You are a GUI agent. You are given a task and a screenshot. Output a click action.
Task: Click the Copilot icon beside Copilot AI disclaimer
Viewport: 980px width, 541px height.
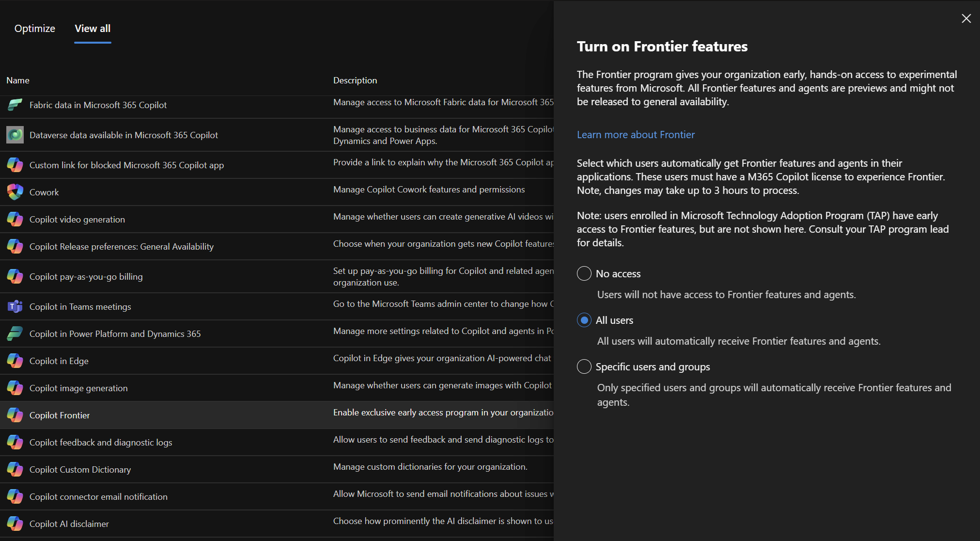15,524
